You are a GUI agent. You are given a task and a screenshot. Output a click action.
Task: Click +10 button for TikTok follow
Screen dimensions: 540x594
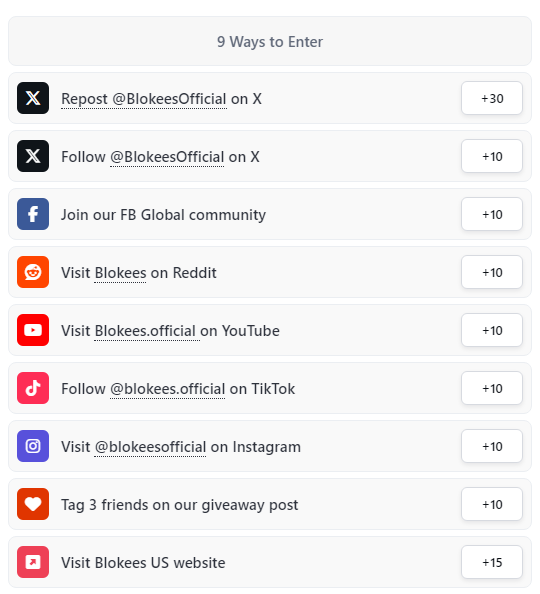pos(492,388)
